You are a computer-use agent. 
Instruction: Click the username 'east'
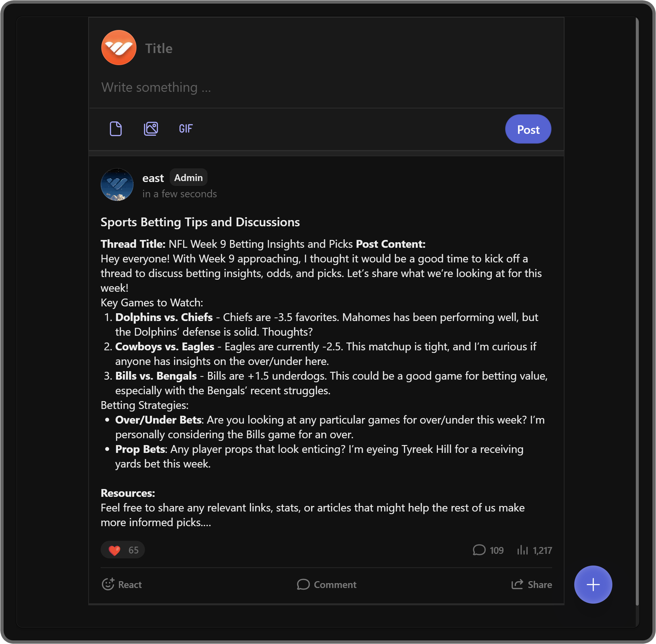point(153,178)
